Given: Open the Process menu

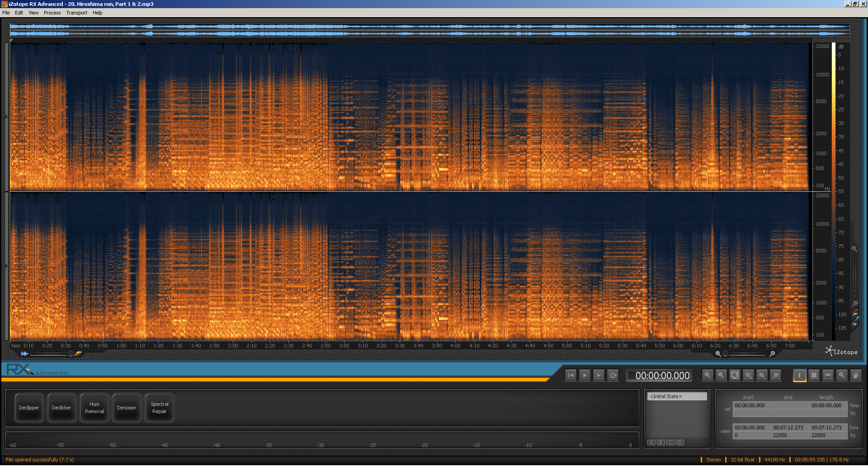Looking at the screenshot, I should [x=52, y=12].
